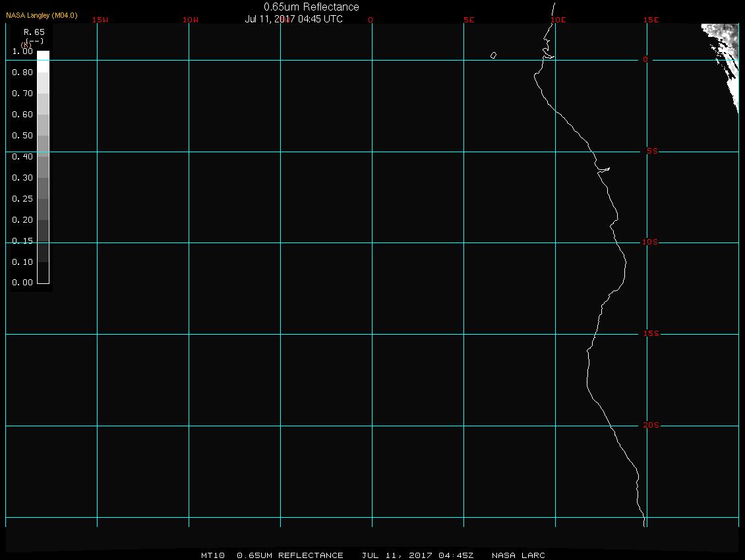Screen dimensions: 745x560
Task: Select the 1.00 white color scale swatch
Action: click(44, 61)
